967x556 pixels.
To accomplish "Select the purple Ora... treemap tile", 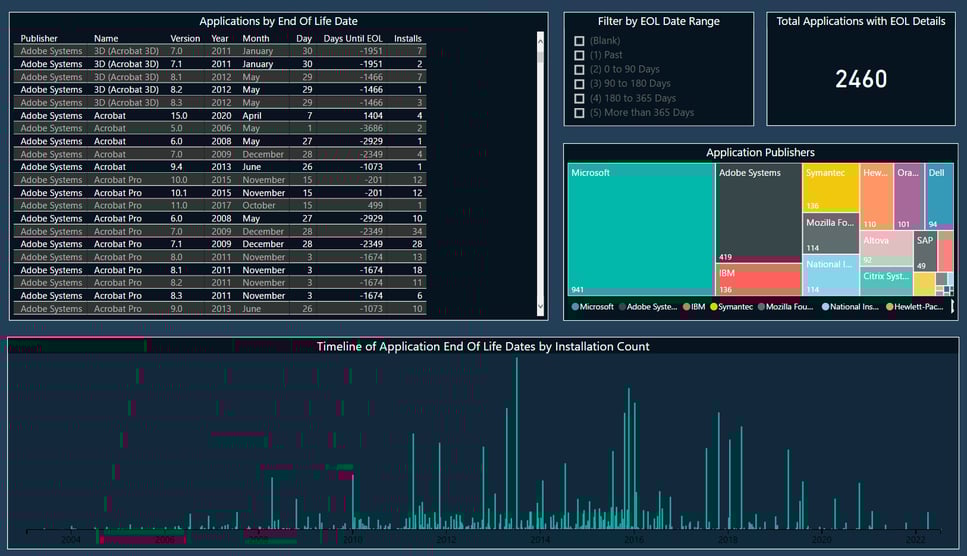I will pyautogui.click(x=908, y=196).
